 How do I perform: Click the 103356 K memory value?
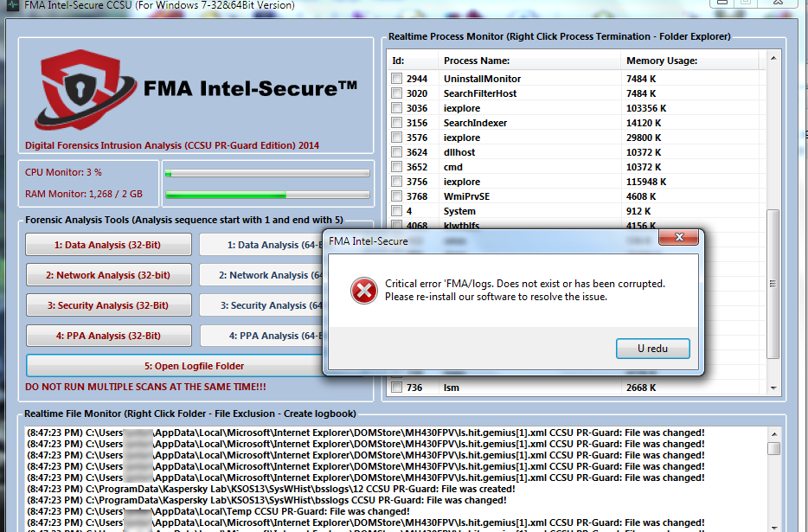(x=646, y=108)
